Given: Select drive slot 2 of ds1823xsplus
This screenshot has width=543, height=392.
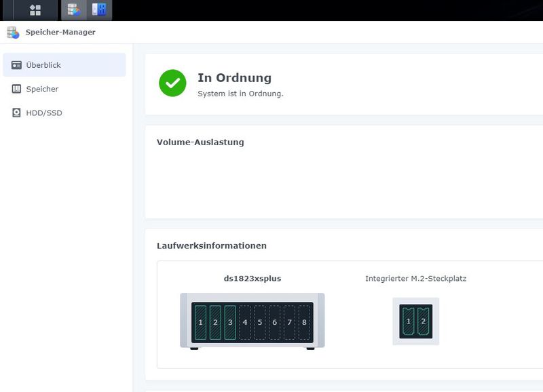Looking at the screenshot, I should [x=217, y=323].
